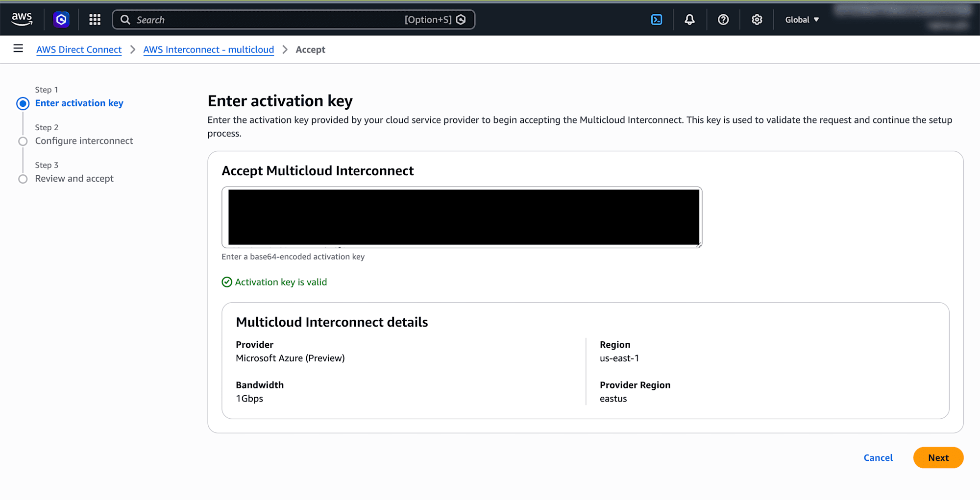Image resolution: width=980 pixels, height=500 pixels.
Task: Open the services grid menu
Action: [x=95, y=20]
